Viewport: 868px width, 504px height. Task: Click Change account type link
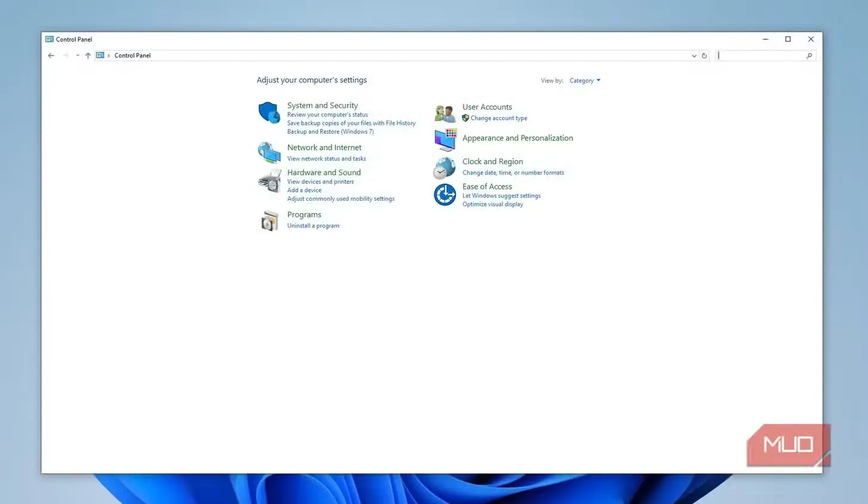(x=499, y=118)
